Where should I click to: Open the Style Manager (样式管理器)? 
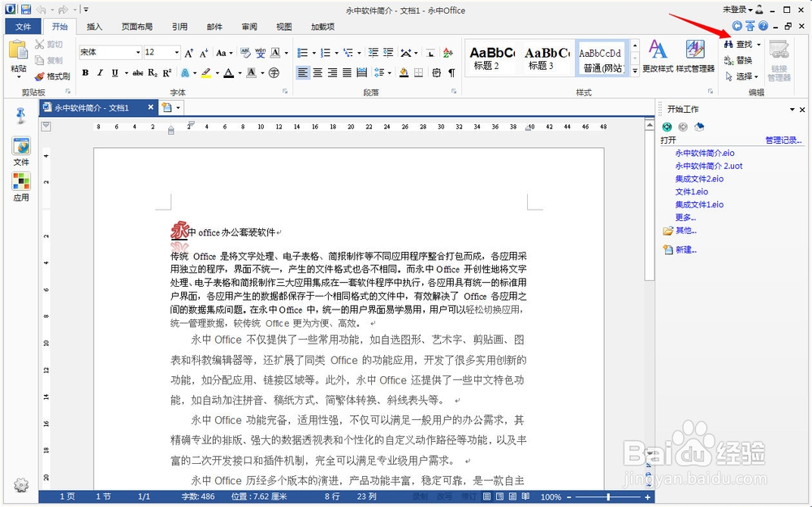point(695,55)
